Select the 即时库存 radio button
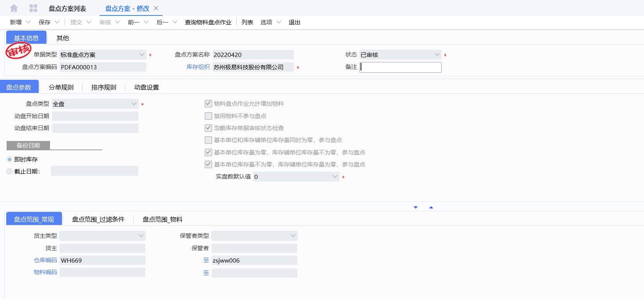 point(9,159)
